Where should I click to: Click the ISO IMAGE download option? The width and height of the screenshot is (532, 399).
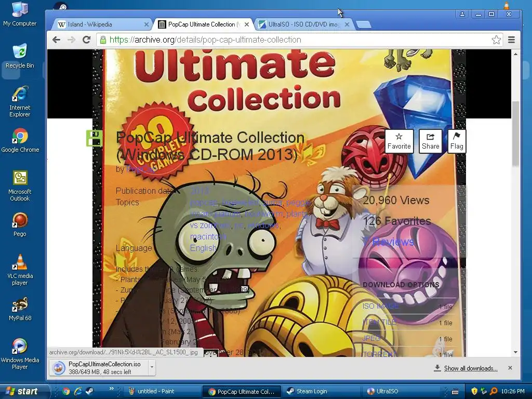pos(380,306)
